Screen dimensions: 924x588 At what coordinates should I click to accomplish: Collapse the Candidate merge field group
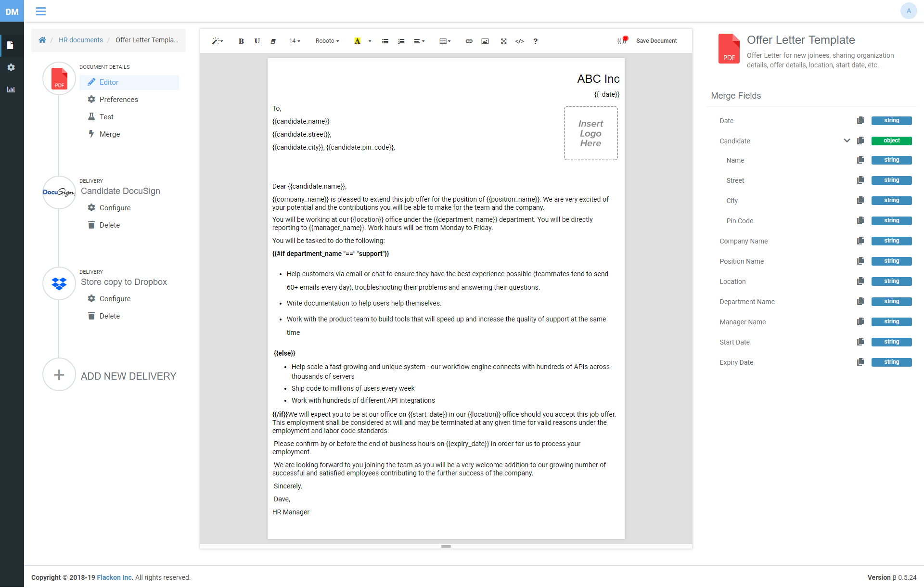tap(847, 141)
